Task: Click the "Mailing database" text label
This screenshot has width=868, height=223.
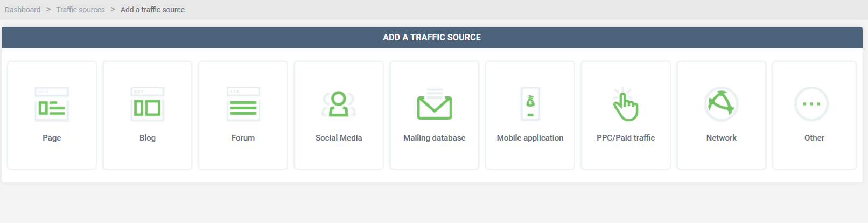Action: coord(435,138)
